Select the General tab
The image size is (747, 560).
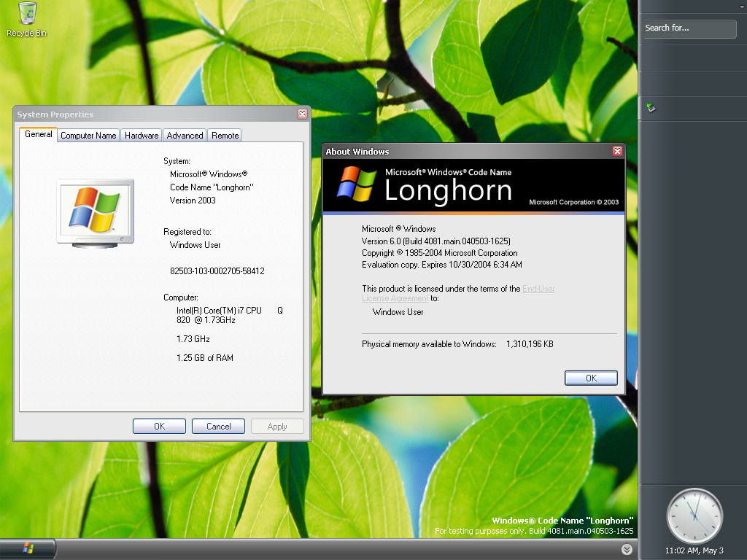coord(38,134)
